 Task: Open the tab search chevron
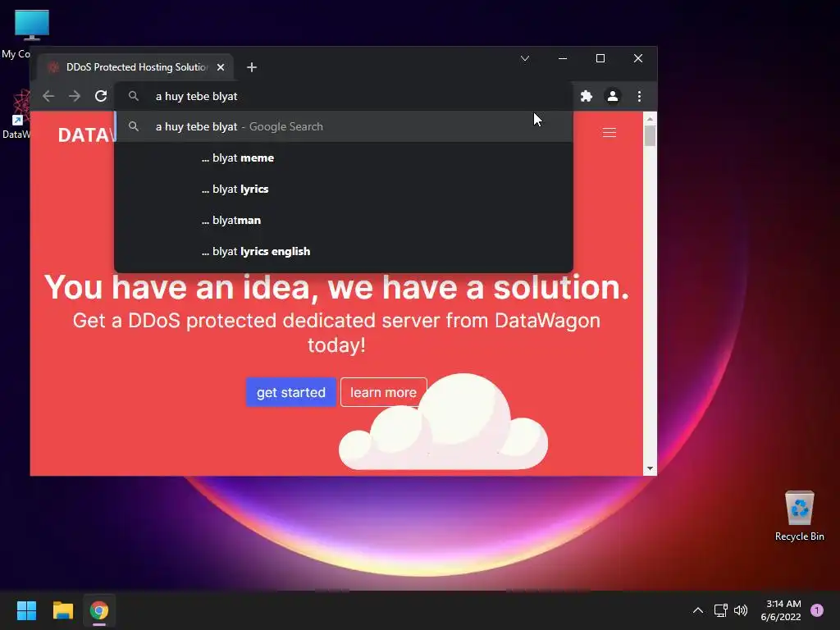pyautogui.click(x=525, y=58)
